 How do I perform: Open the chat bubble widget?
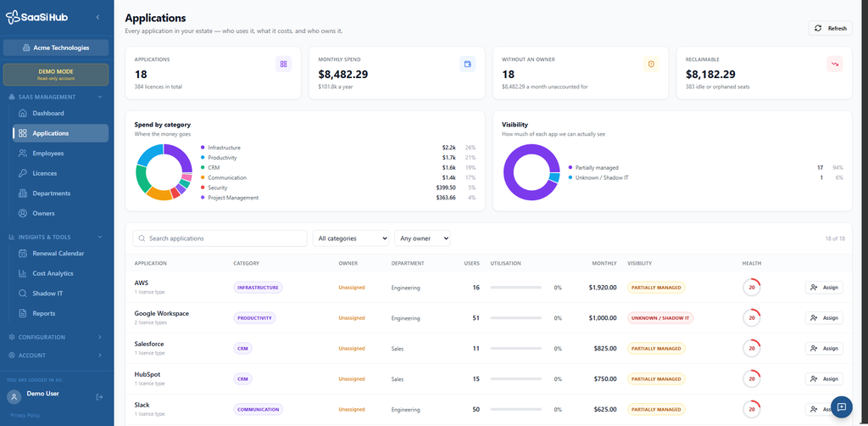click(x=842, y=407)
